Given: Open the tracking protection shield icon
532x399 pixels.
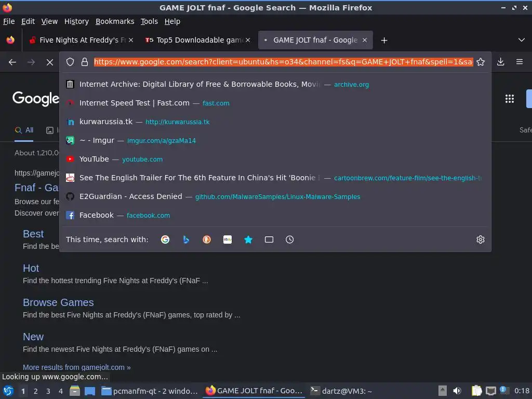Looking at the screenshot, I should tap(70, 62).
